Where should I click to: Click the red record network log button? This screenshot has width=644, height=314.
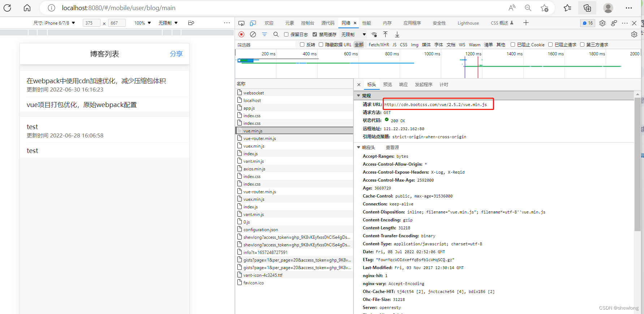coord(241,34)
